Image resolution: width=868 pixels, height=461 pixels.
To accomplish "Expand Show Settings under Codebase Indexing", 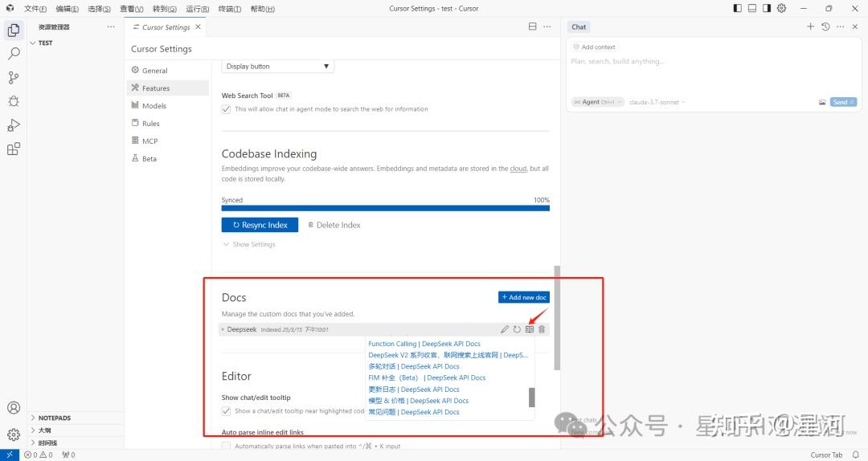I will [x=249, y=244].
